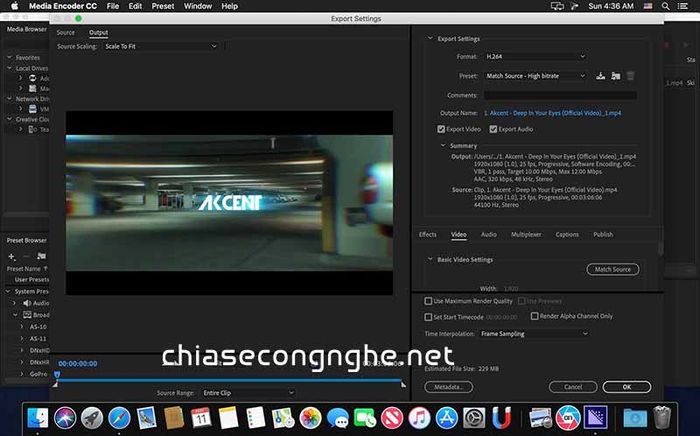Open the Format H.264 dropdown

(x=535, y=57)
